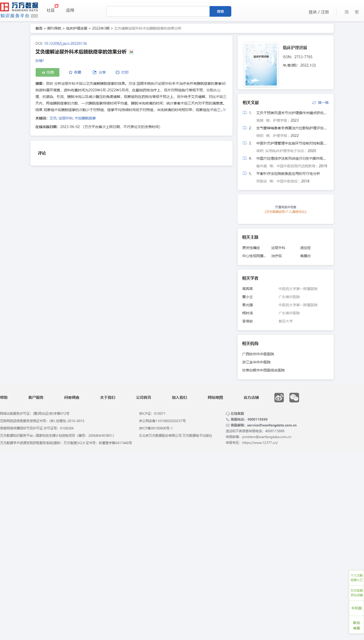This screenshot has height=640, width=364.
Task: Click the 打印 printer icon
Action: (x=118, y=72)
